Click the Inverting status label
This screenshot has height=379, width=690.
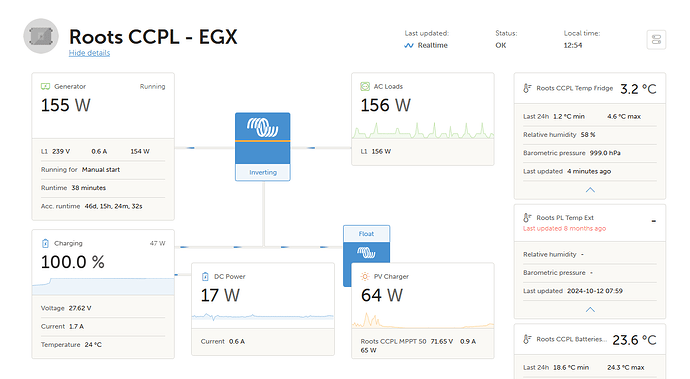pos(263,172)
